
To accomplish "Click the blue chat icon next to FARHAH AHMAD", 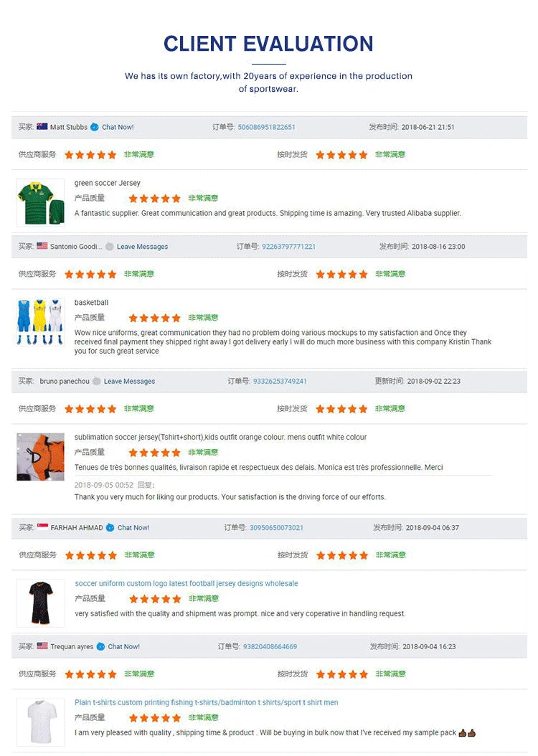I will pyautogui.click(x=110, y=528).
